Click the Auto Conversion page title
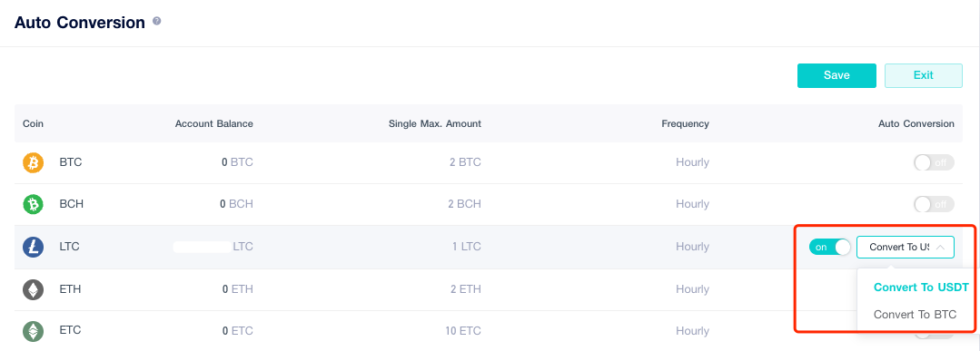Viewport: 980px width, 351px height. (x=79, y=23)
